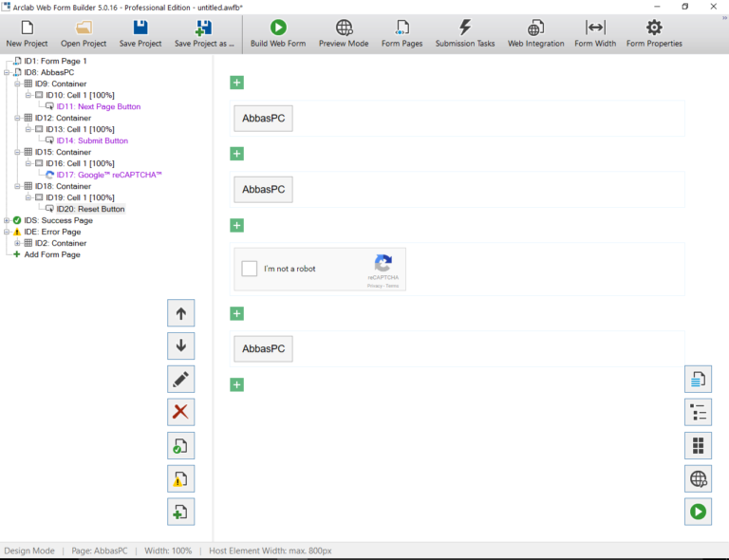Save the project with Save Project

tap(140, 34)
